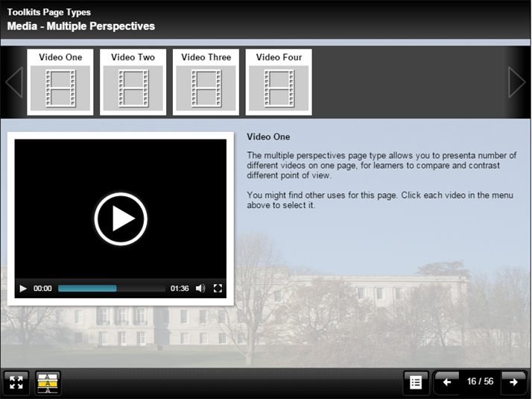Screen dimensions: 532x399
Task: Play video using large center play button
Action: [121, 219]
